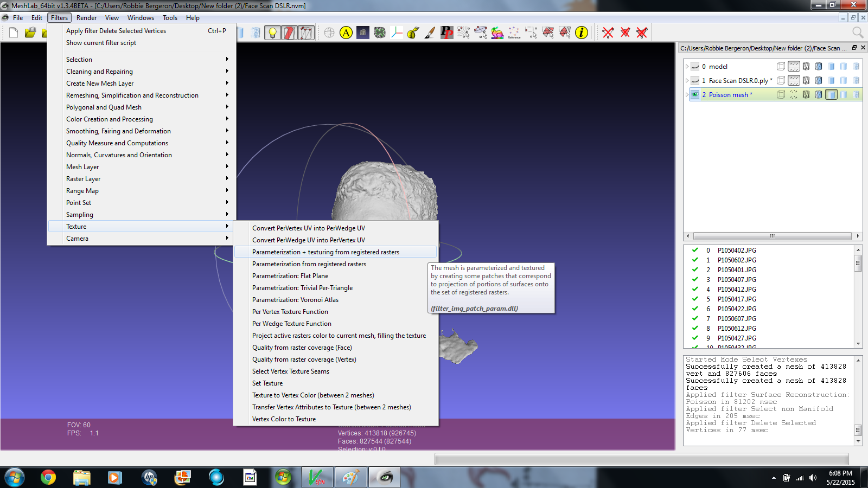Float the layer panel with undock button
This screenshot has width=868, height=488.
coord(854,48)
